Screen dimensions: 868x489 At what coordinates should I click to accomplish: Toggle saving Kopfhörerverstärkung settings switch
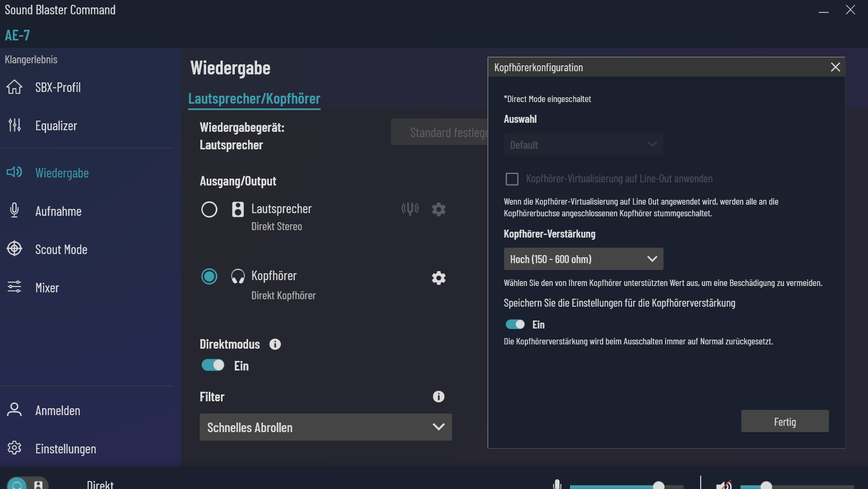(x=515, y=324)
